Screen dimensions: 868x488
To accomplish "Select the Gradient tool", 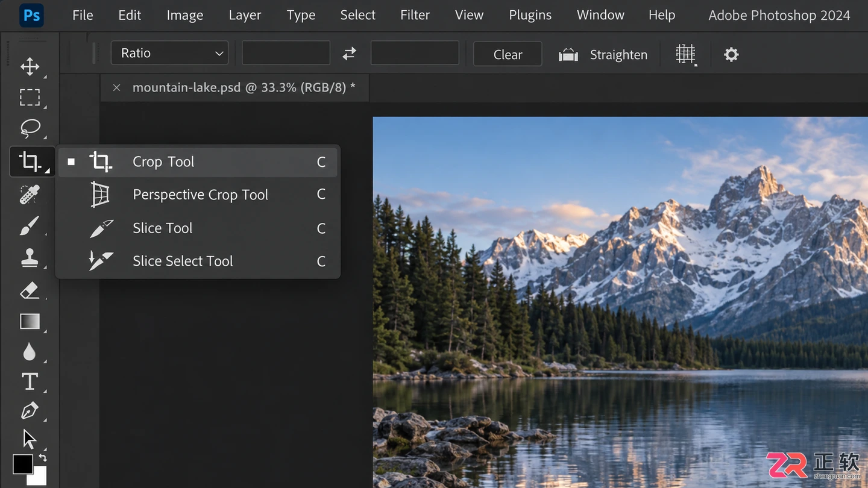I will click(x=30, y=322).
